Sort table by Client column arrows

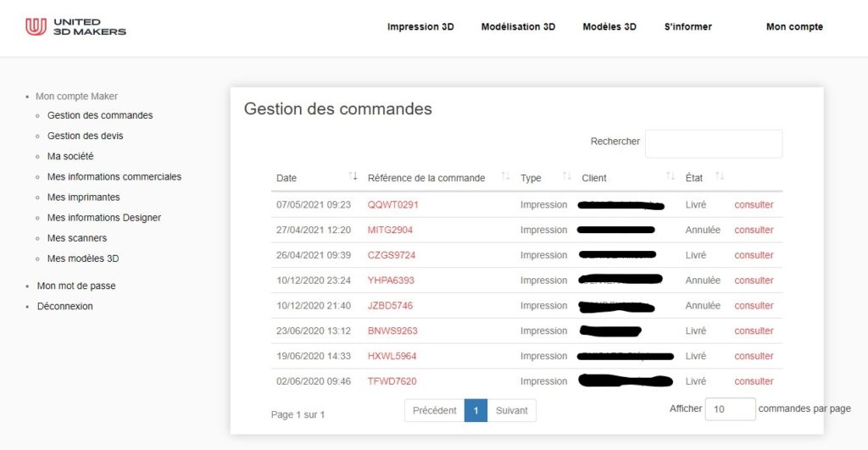670,176
